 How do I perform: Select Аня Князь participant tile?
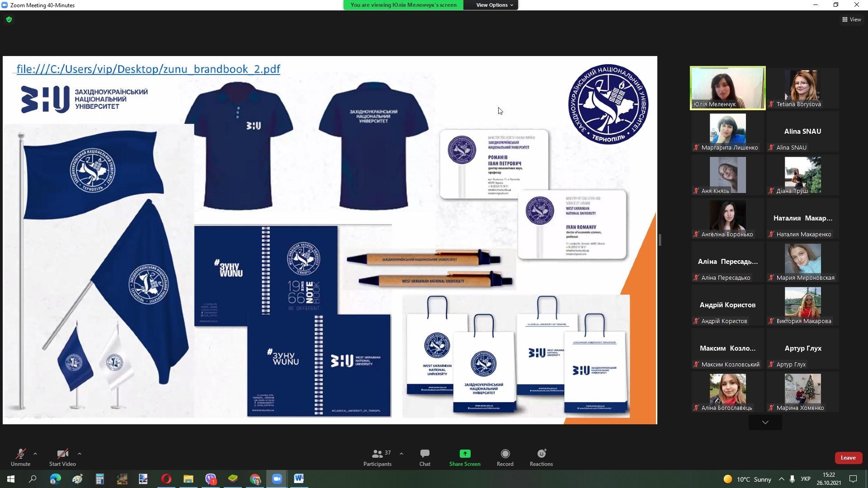tap(727, 175)
